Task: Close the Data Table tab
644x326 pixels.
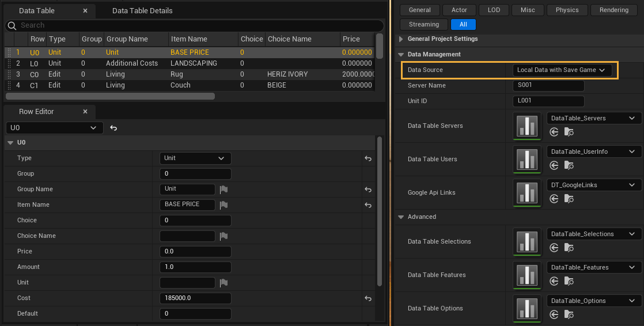Action: [x=85, y=11]
